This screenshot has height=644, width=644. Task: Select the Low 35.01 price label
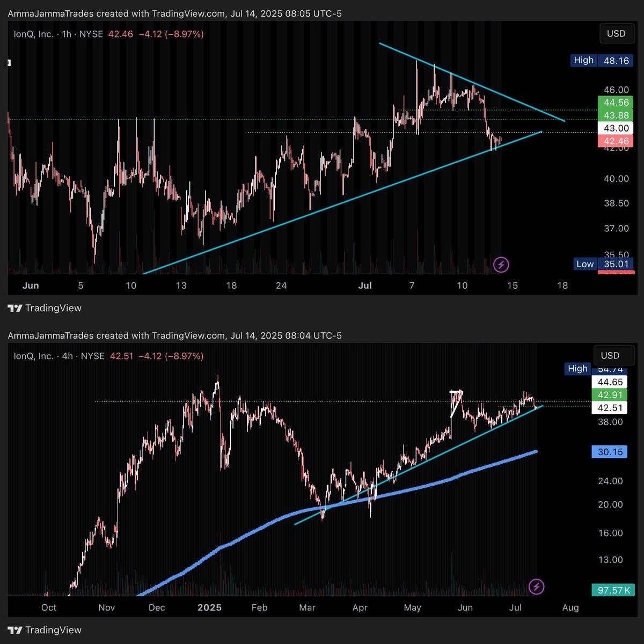602,264
